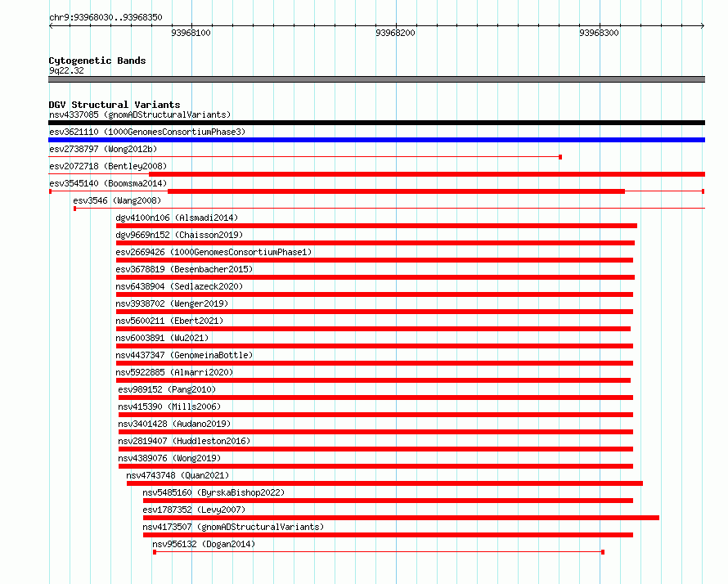Select nsv6003891 (Wu2021) label
728x584 pixels.
click(162, 338)
